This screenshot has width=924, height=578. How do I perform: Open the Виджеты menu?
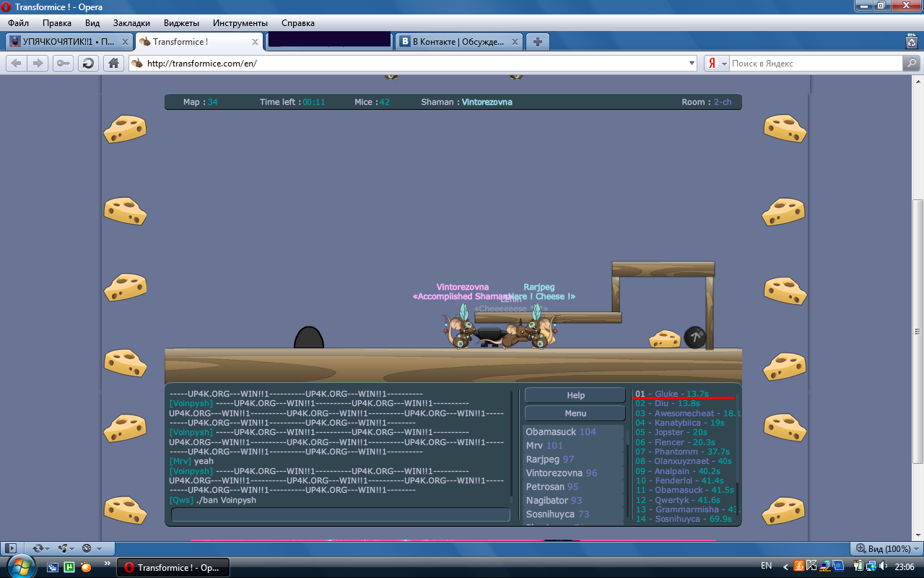181,23
